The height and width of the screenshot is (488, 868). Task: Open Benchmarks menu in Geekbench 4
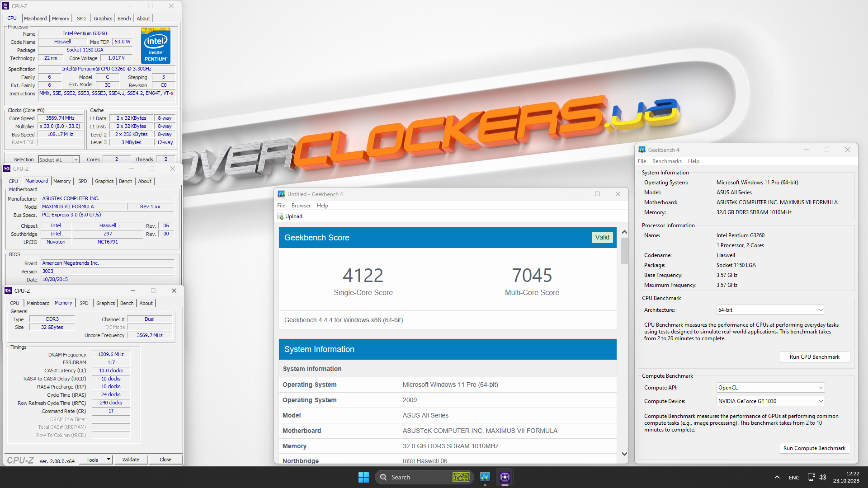pos(667,161)
